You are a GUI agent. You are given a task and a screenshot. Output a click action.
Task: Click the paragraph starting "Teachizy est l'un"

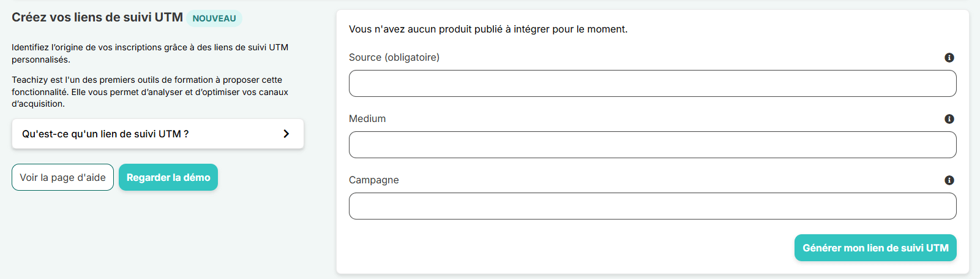pos(150,92)
